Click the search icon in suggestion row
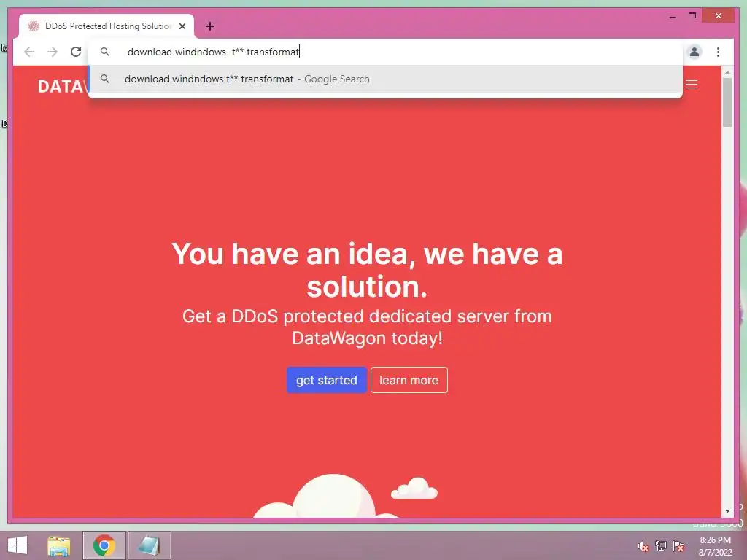This screenshot has width=747, height=560. click(x=105, y=79)
